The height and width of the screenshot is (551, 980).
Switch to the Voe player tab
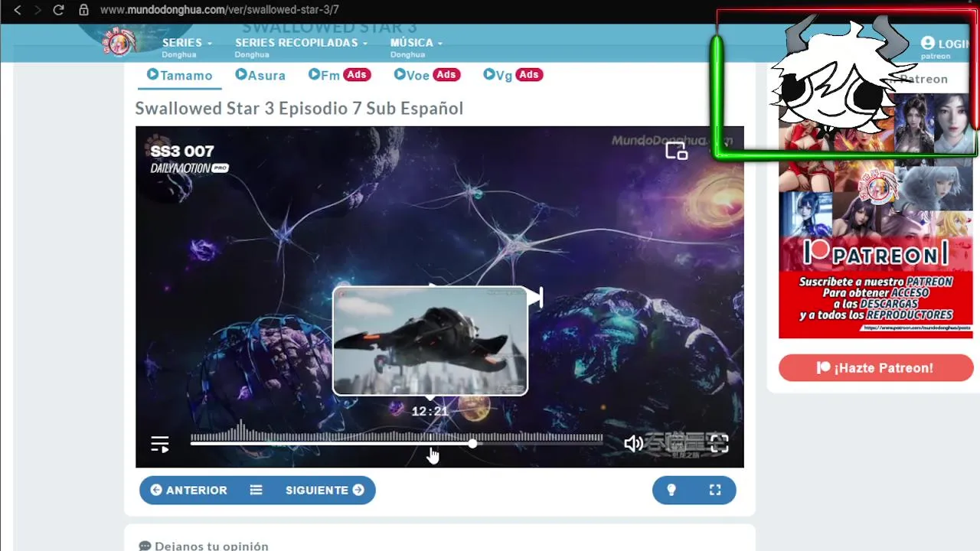[x=426, y=75]
